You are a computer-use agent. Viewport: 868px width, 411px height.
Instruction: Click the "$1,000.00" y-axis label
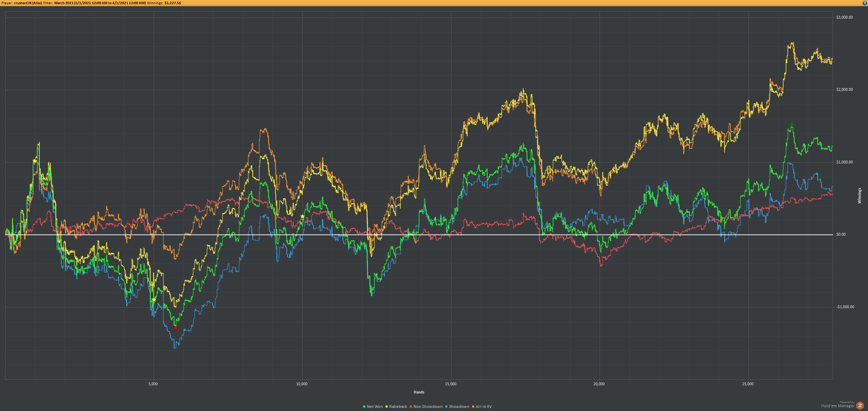point(844,162)
